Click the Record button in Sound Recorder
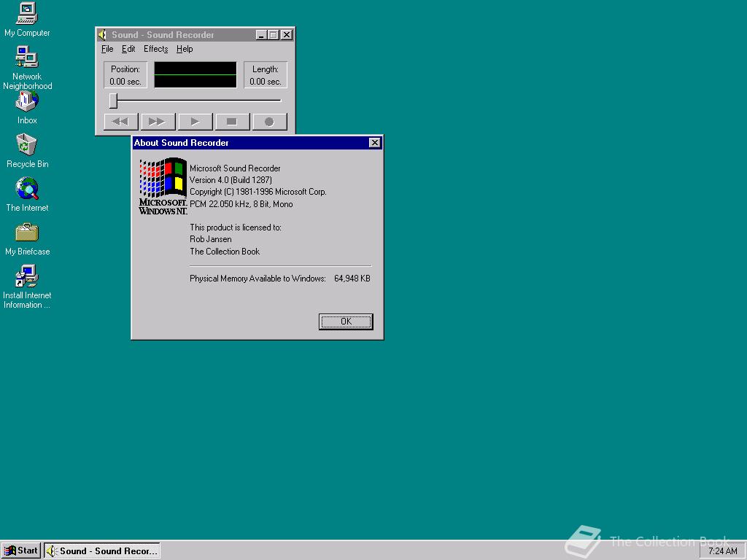This screenshot has width=747, height=560. click(x=270, y=122)
